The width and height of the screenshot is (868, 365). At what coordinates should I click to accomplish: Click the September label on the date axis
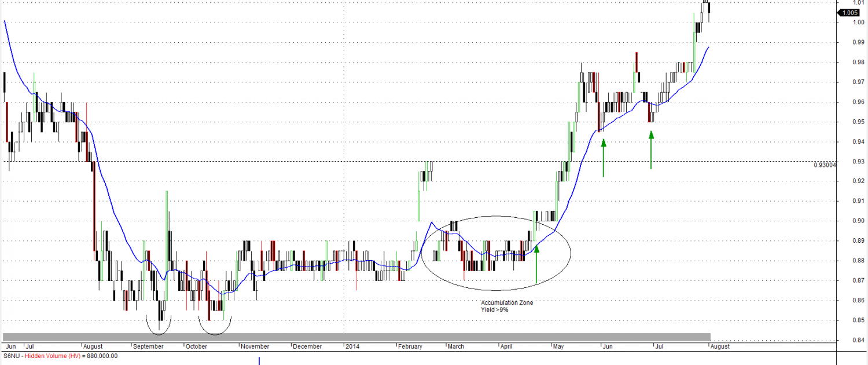148,346
